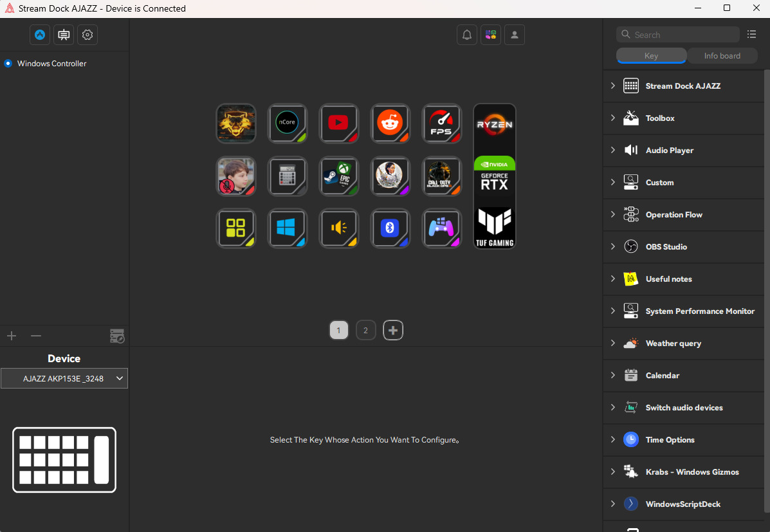Click the device layout preview image
This screenshot has height=532, width=770.
click(x=64, y=460)
